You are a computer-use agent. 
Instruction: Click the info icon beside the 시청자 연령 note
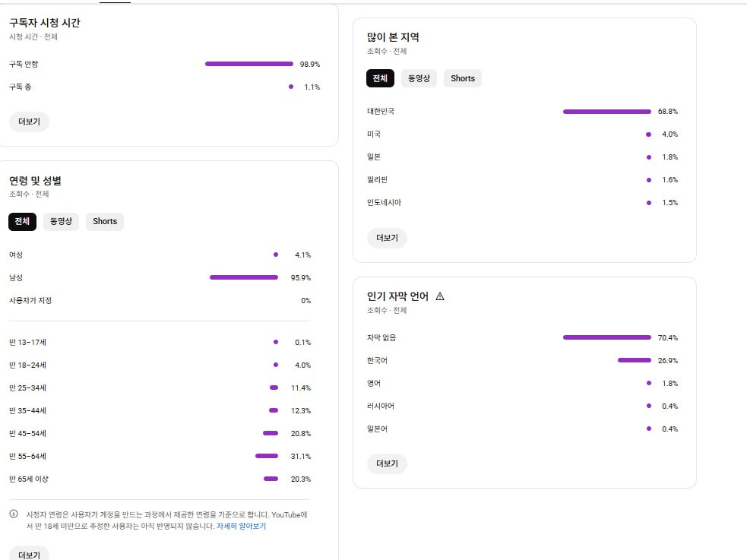tap(14, 514)
